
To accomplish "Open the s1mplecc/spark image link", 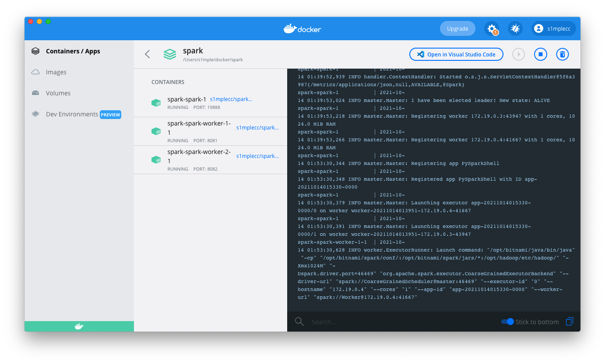I will point(231,99).
